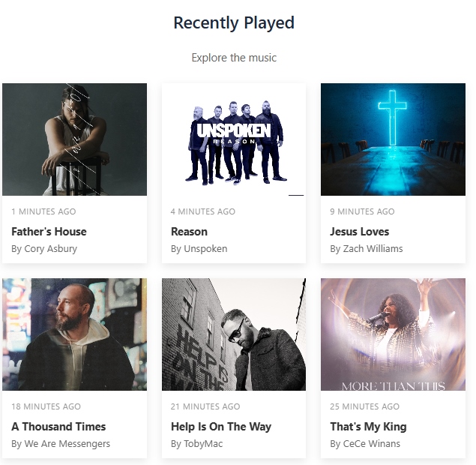
Task: Open A Thousand Times album cover
Action: point(74,334)
